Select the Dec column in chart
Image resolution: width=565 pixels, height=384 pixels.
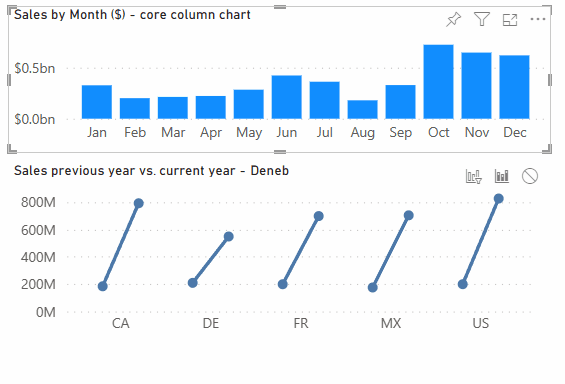(x=514, y=87)
